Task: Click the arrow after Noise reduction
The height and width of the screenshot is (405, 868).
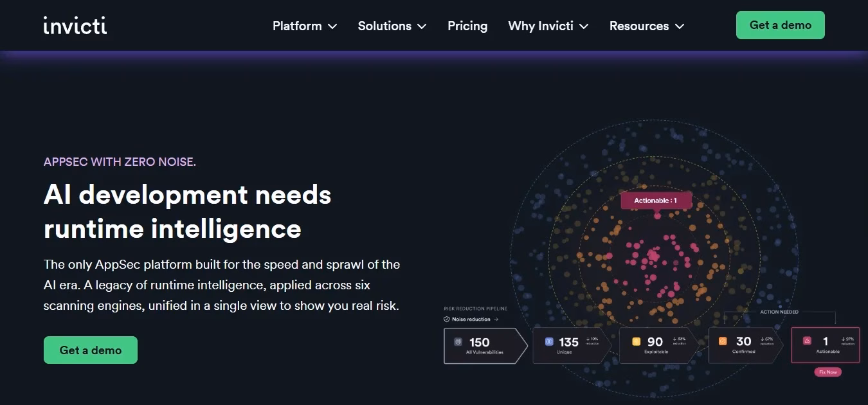Action: click(x=496, y=319)
